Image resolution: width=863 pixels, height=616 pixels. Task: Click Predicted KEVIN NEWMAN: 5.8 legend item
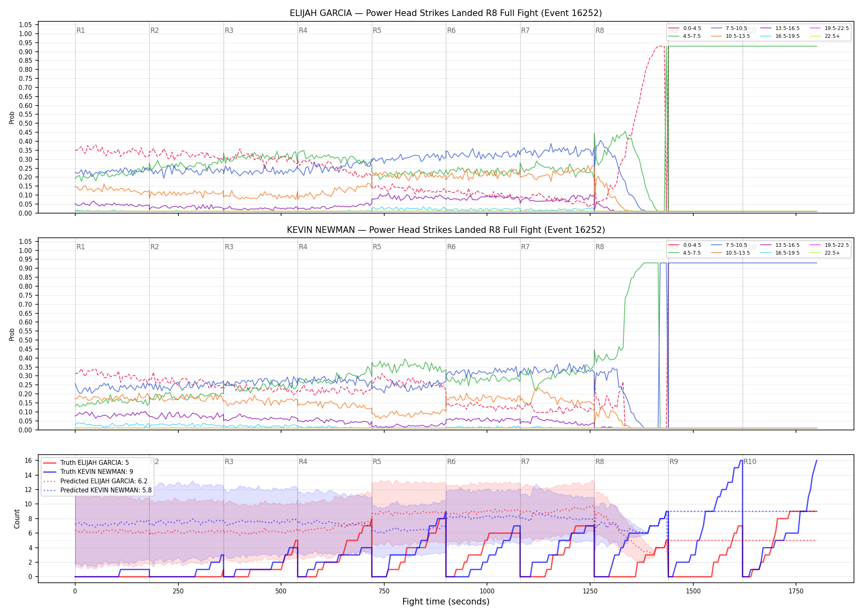97,490
